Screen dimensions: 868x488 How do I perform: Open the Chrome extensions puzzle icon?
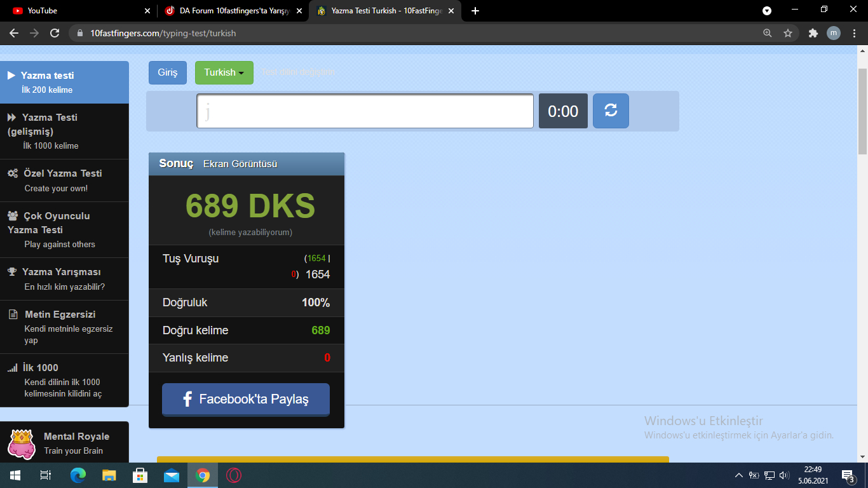813,33
